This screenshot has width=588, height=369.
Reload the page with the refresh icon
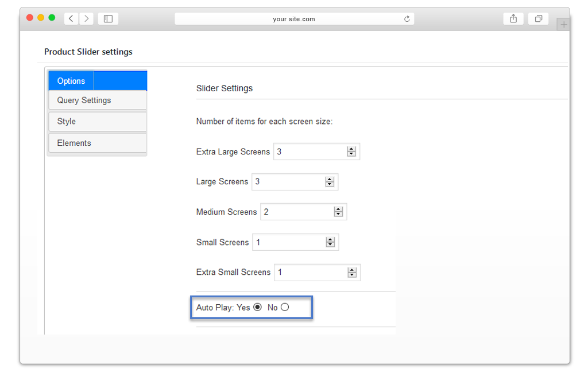coord(407,19)
